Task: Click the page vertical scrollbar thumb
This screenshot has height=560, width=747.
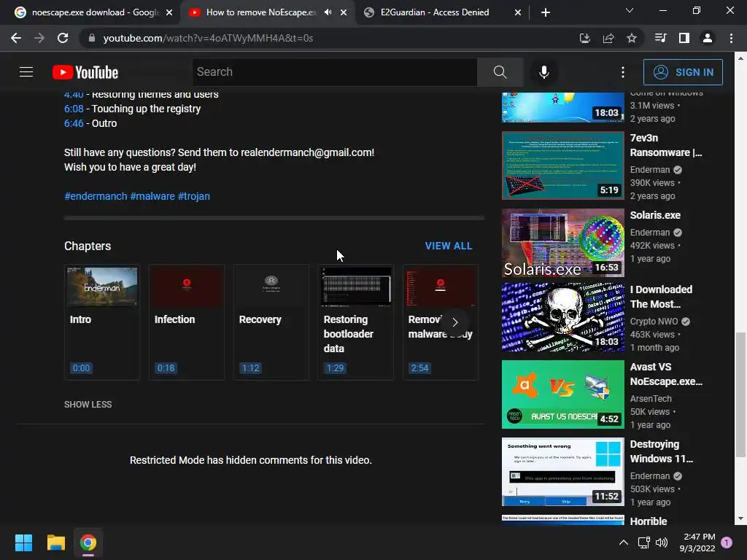Action: click(740, 394)
